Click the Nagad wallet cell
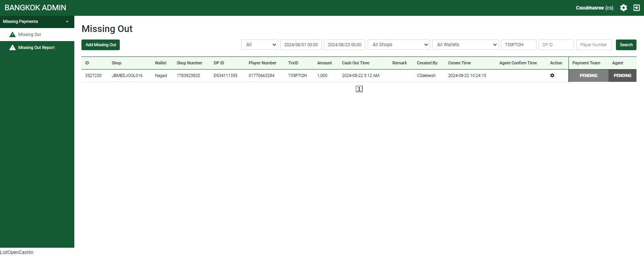The image size is (644, 256). [161, 75]
